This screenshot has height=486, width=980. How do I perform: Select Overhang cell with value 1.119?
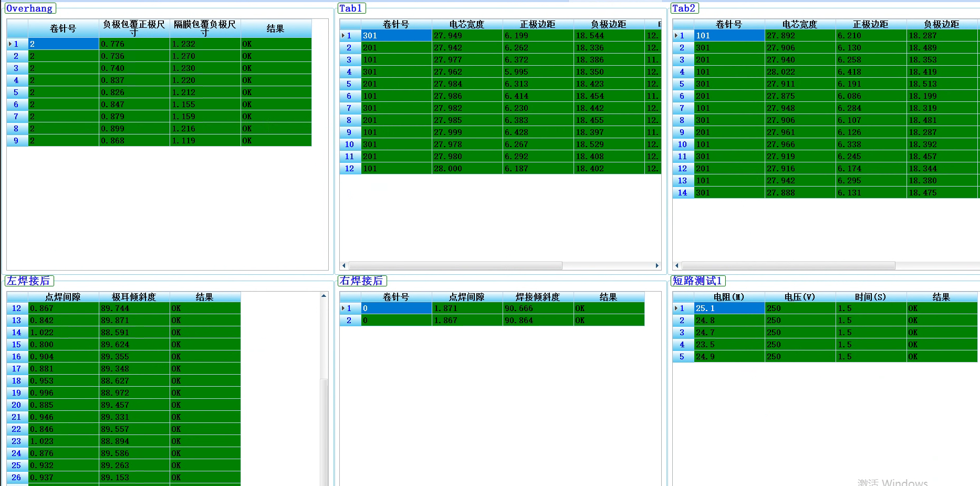point(205,141)
